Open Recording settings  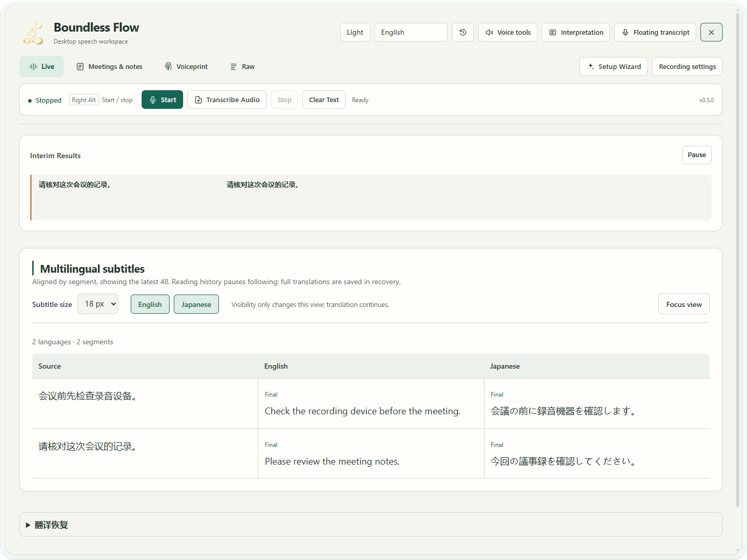click(x=687, y=66)
